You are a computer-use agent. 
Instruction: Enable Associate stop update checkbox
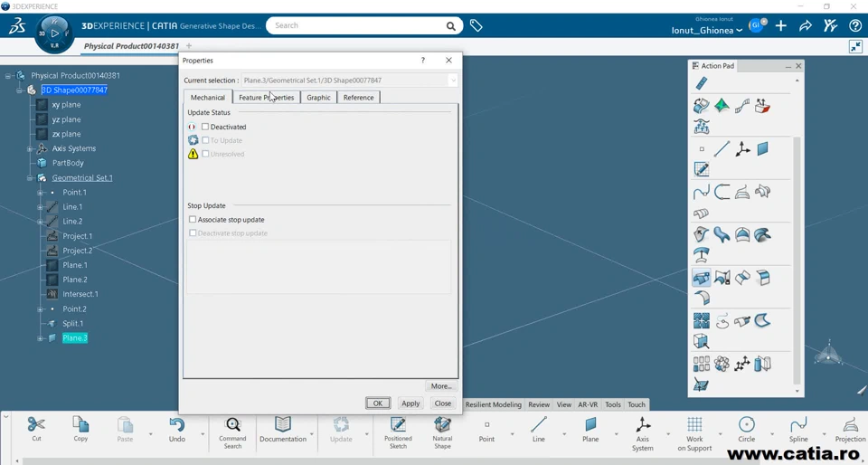193,220
